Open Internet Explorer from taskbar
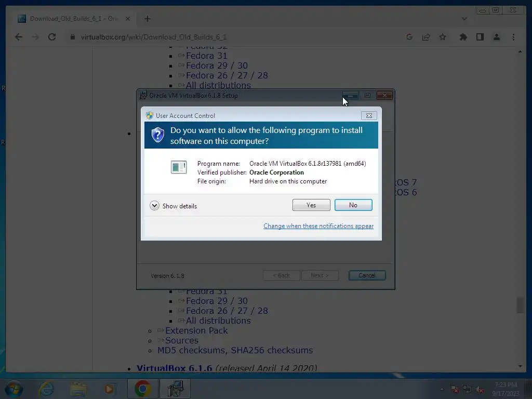Viewport: 532px width, 399px height. (x=46, y=389)
